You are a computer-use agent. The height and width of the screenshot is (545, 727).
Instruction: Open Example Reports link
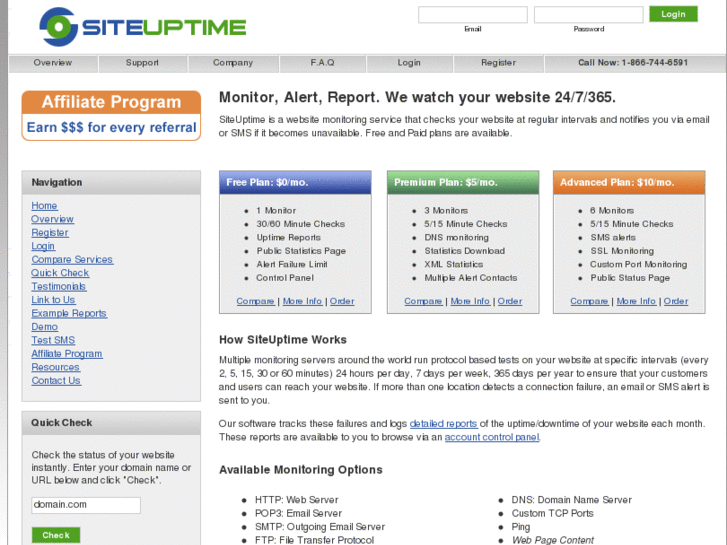tap(69, 313)
